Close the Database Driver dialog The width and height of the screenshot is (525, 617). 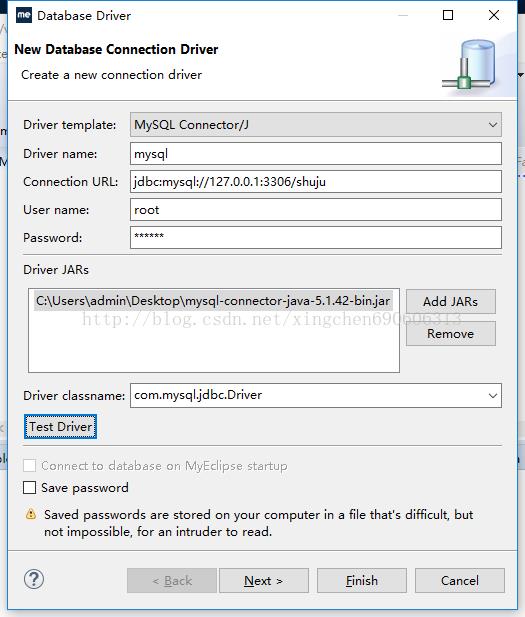[x=494, y=15]
